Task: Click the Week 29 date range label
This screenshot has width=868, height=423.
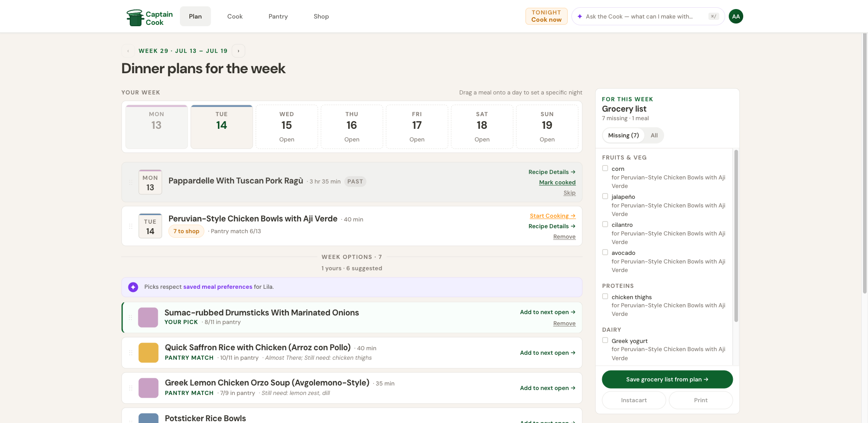Action: 183,51
